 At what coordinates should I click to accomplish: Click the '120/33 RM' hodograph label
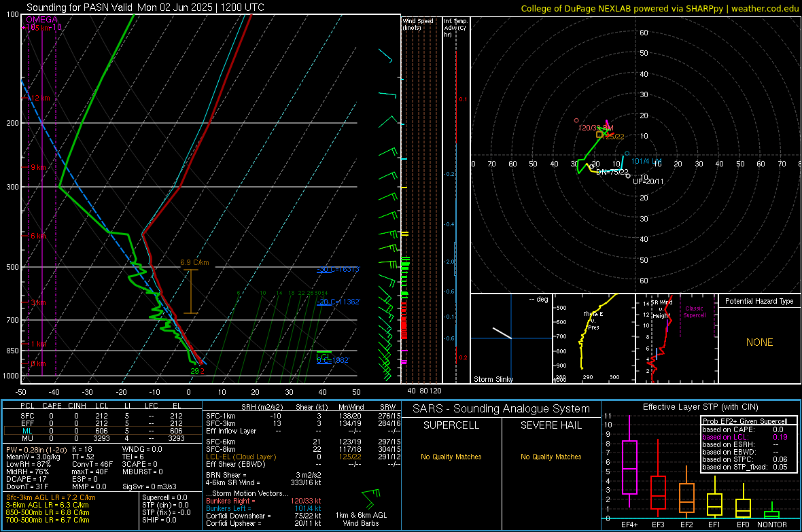pyautogui.click(x=595, y=127)
